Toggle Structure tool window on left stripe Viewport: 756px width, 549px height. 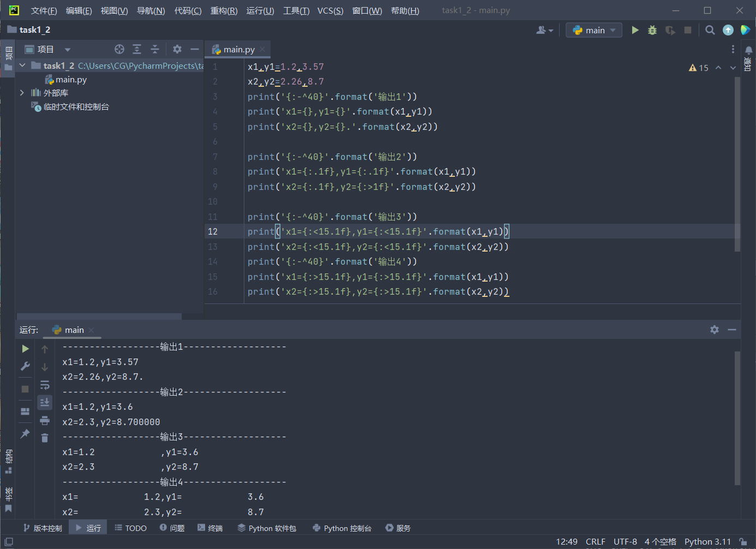point(8,462)
